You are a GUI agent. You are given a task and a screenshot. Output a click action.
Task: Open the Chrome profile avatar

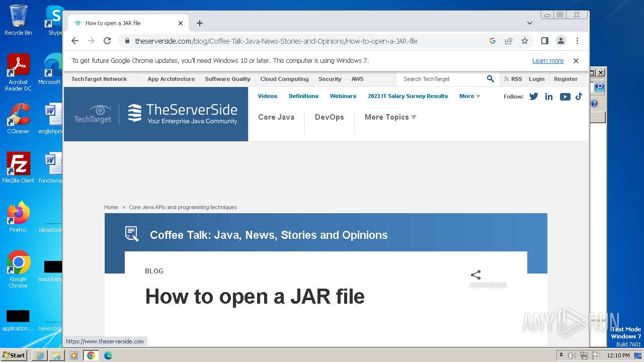coord(560,41)
